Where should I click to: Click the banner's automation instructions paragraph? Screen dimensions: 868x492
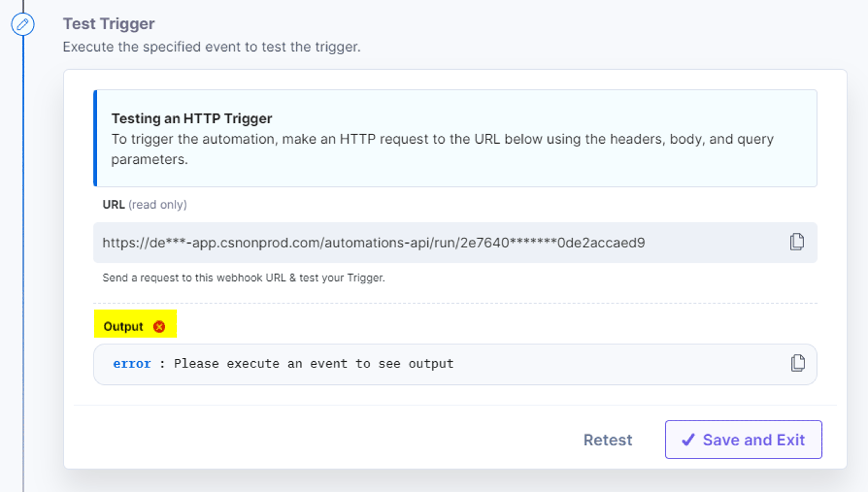pos(442,149)
